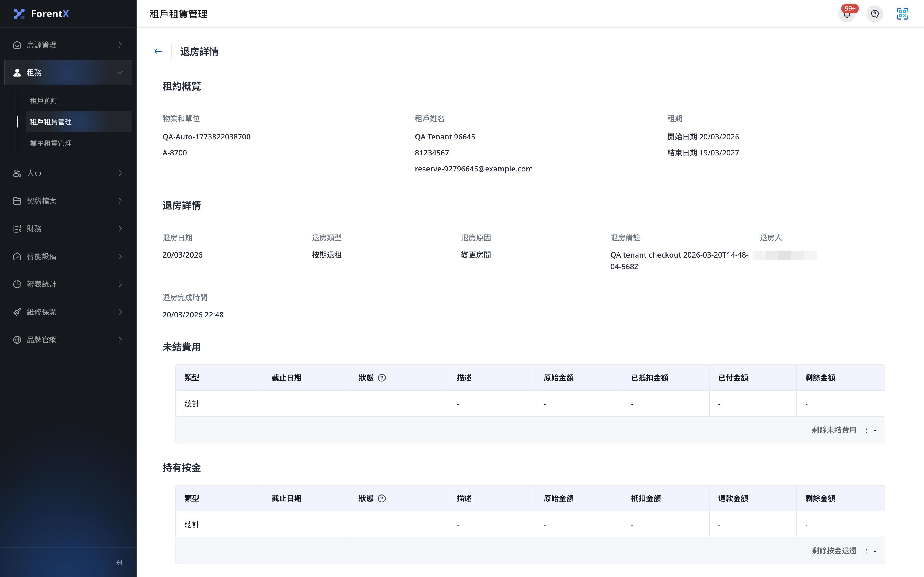Open the QR code scanner icon
Image resolution: width=924 pixels, height=577 pixels.
click(x=903, y=14)
